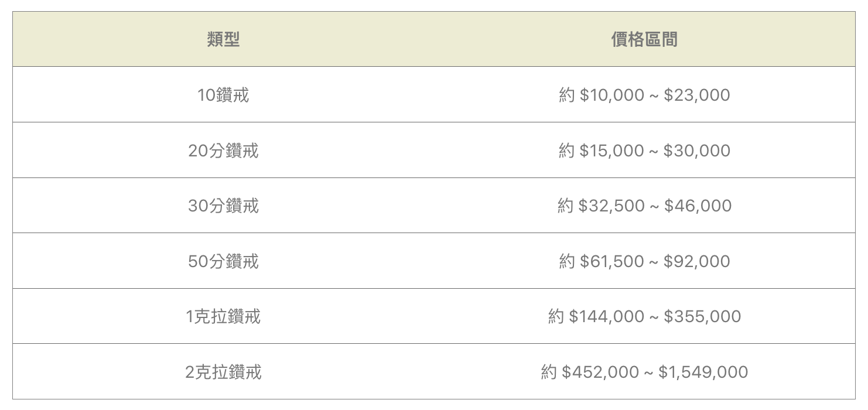Click the $1,549,000 maximum price value
The height and width of the screenshot is (410, 868).
(703, 372)
